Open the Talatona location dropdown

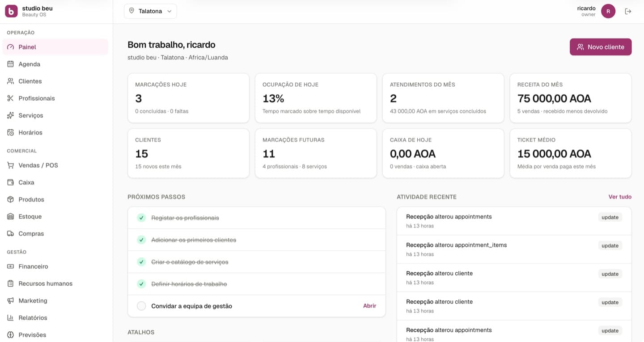coord(150,11)
